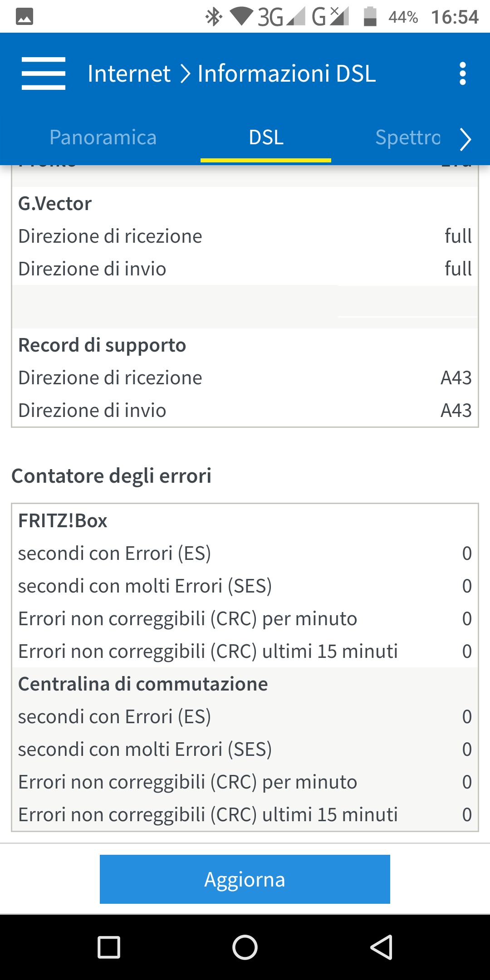Tap the image notification icon
Viewport: 490px width, 980px height.
(24, 17)
